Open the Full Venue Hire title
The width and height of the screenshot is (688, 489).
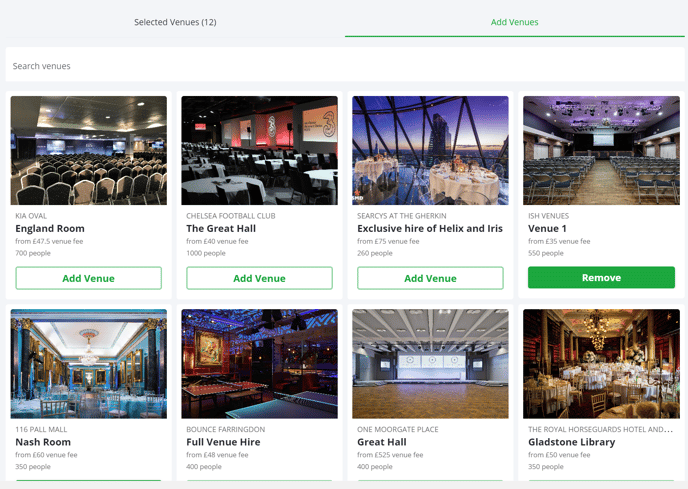pos(223,442)
